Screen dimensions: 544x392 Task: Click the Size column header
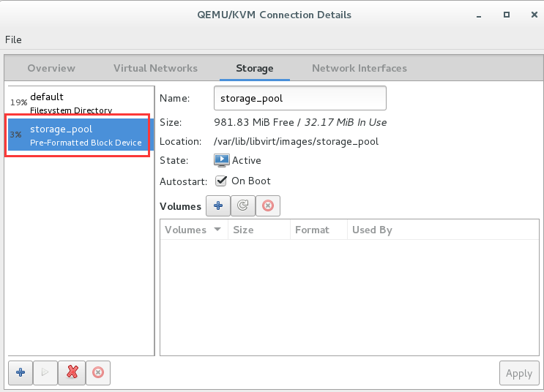point(258,230)
